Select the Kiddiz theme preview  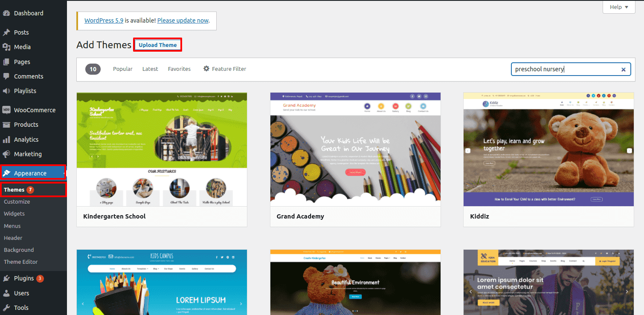548,149
